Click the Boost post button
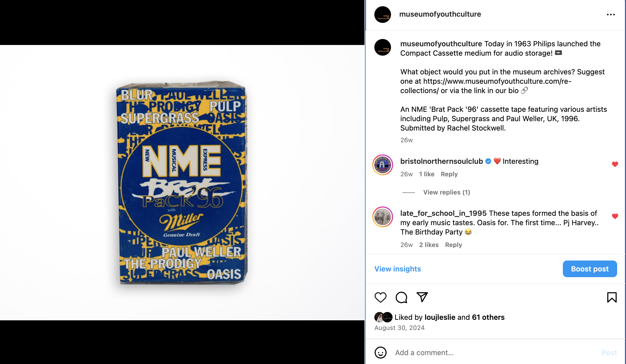626x364 pixels. click(590, 269)
